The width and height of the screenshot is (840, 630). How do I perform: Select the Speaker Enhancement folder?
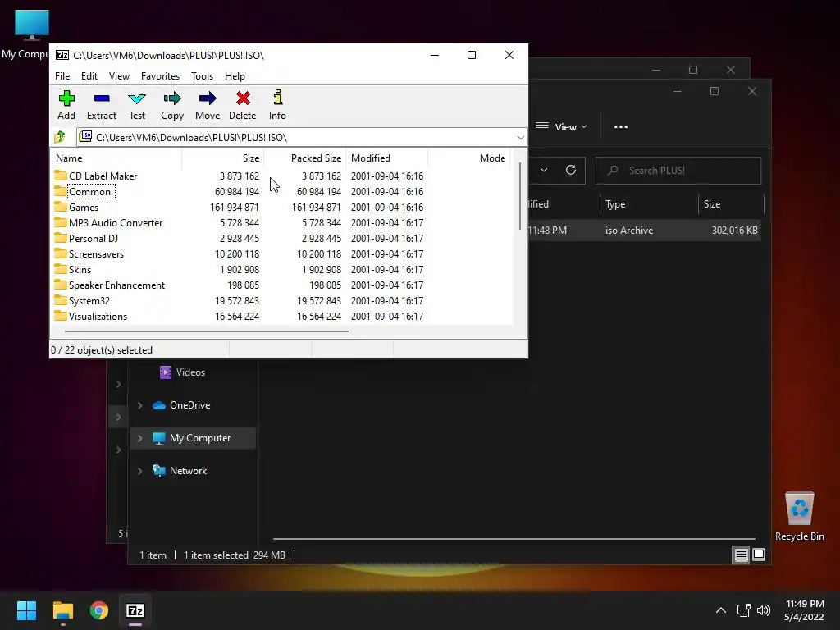[x=116, y=285]
